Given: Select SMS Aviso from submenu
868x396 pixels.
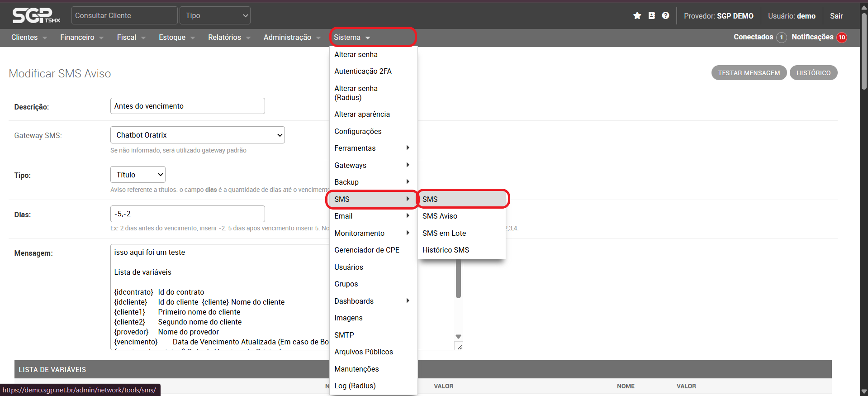Looking at the screenshot, I should [x=440, y=216].
